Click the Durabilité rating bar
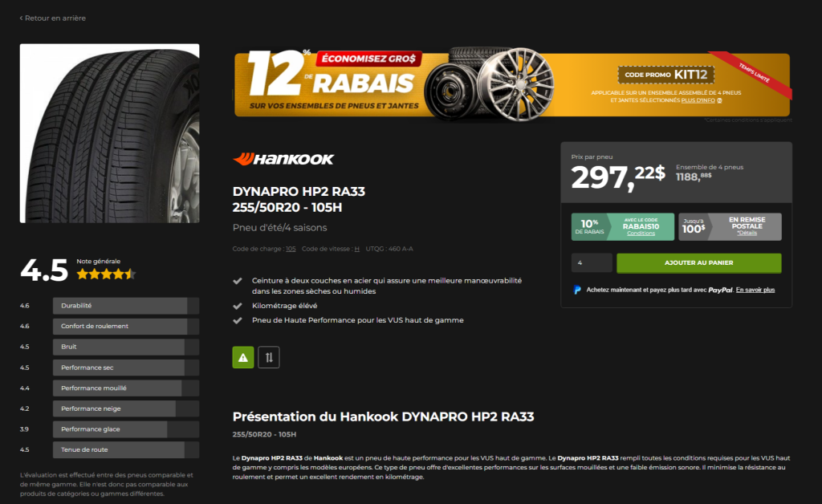 (x=126, y=306)
